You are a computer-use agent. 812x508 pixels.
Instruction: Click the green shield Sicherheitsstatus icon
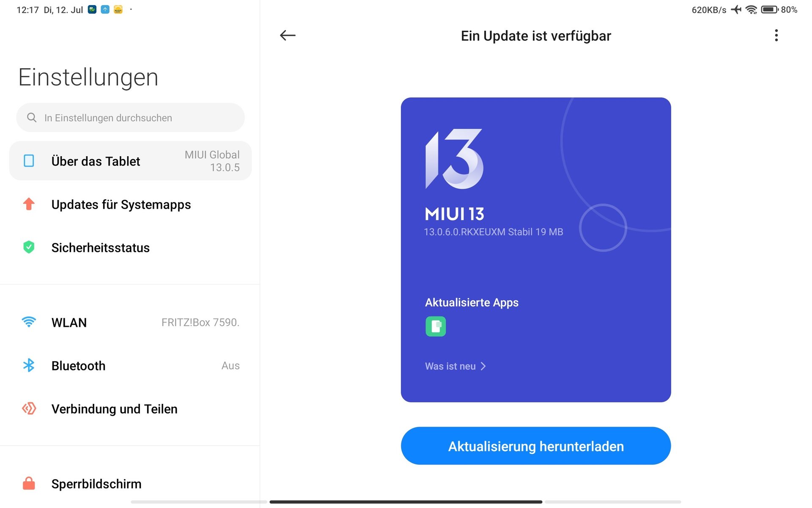point(29,247)
